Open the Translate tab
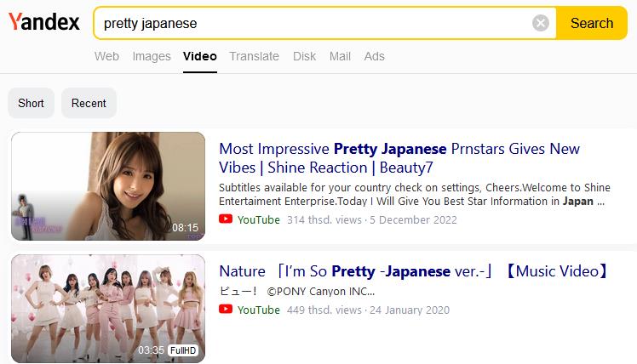637x364 pixels. tap(255, 56)
